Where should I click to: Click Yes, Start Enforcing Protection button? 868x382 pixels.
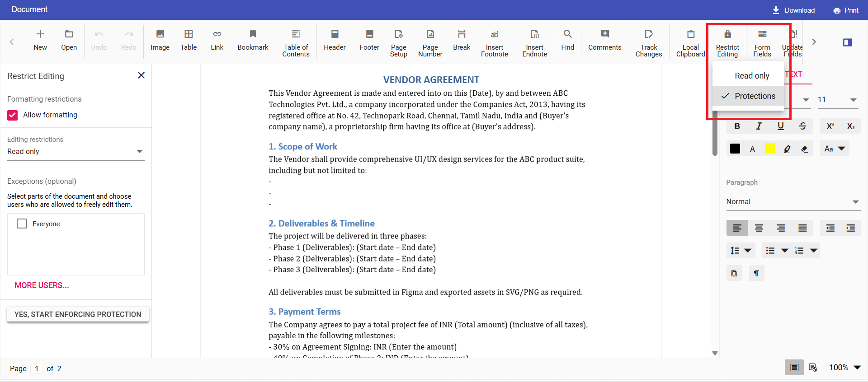tap(78, 314)
